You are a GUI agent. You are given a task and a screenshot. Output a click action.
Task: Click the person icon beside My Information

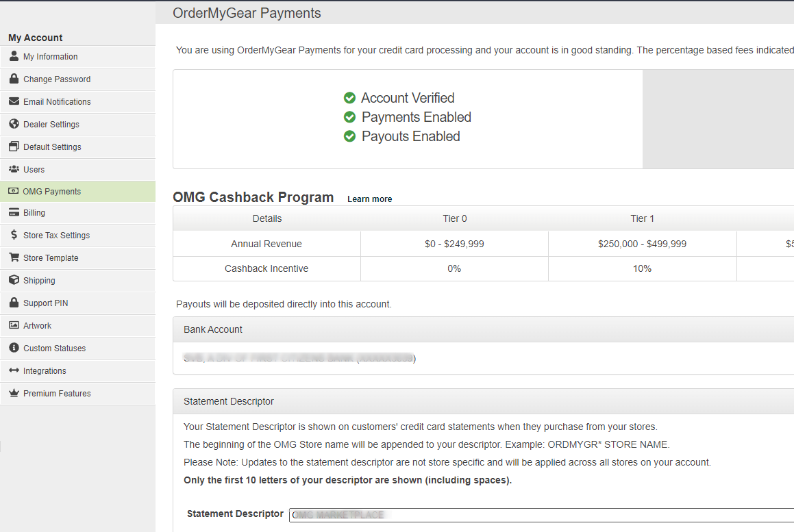point(14,56)
